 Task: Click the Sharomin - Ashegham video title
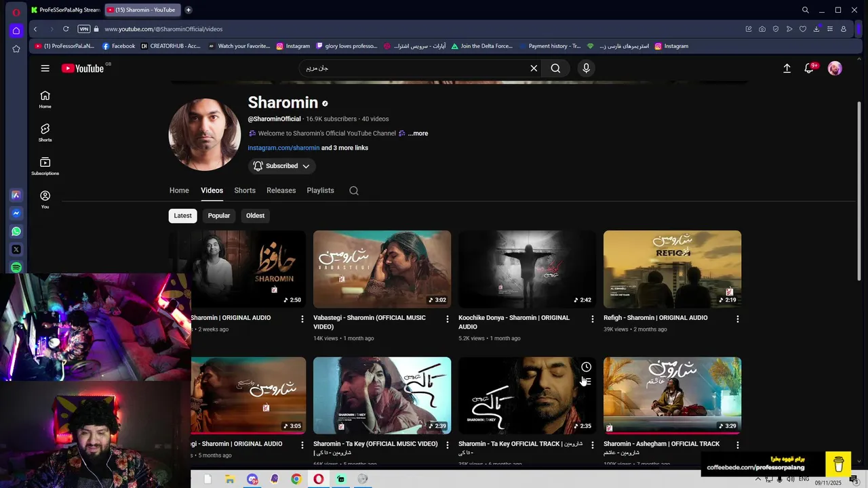[x=661, y=448]
